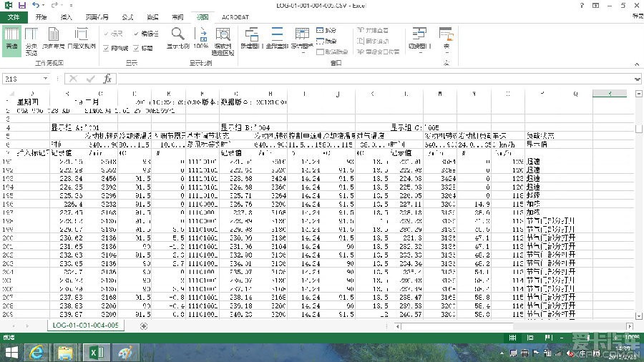Viewport: 644px width, 362px height.
Task: Open the 公式 (Formulas) tab
Action: tap(128, 17)
